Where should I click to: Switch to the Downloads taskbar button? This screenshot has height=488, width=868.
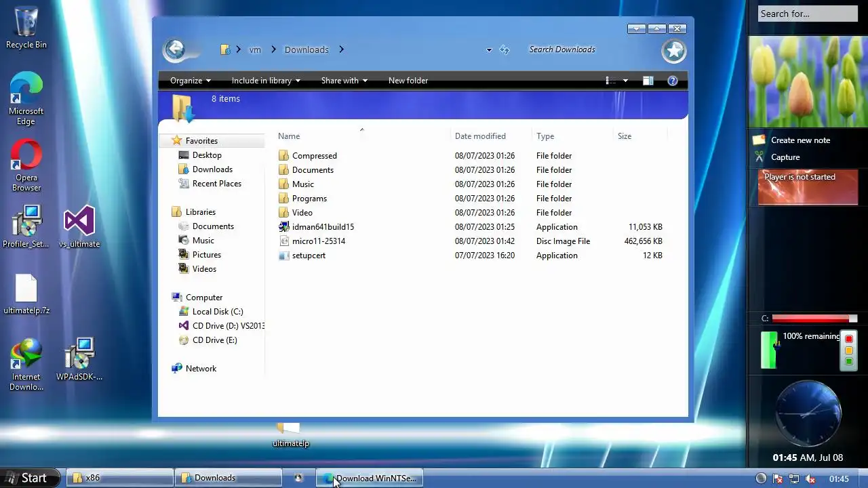coord(228,478)
